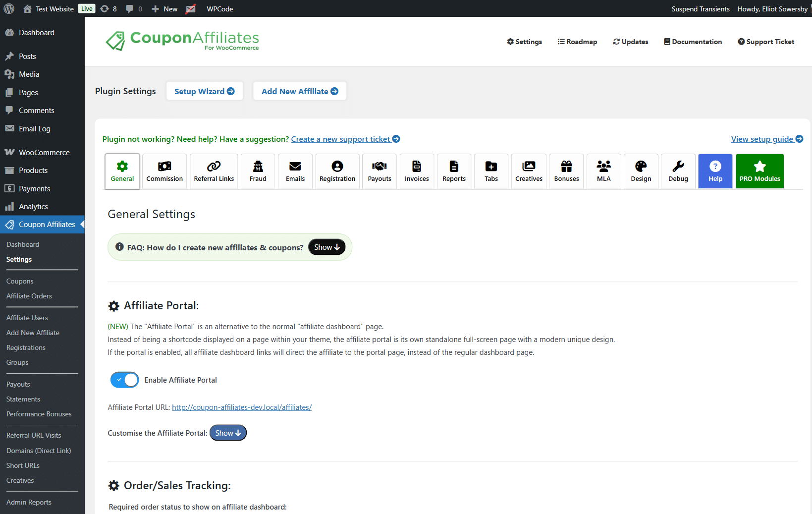Open the Tabs settings tab
The height and width of the screenshot is (514, 812).
(x=491, y=171)
